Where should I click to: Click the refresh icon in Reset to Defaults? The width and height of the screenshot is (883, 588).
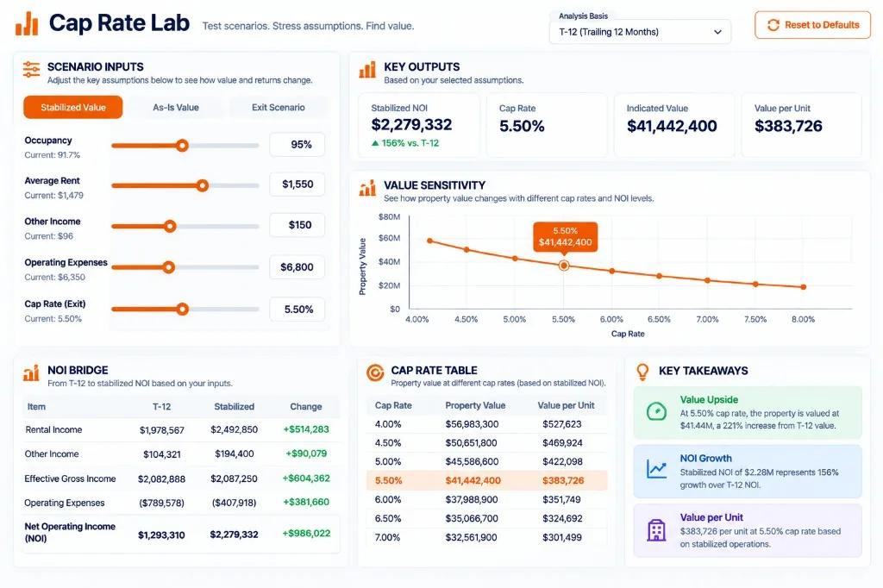click(x=773, y=25)
